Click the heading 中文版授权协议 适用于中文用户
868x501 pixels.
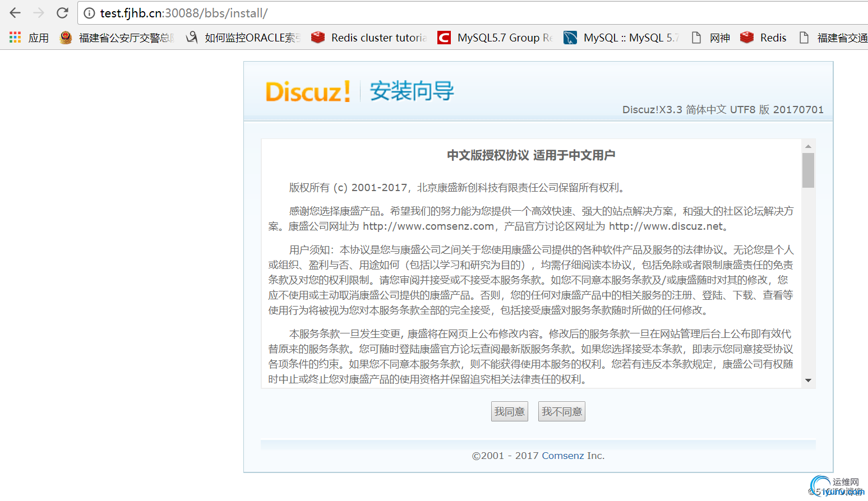pyautogui.click(x=531, y=155)
